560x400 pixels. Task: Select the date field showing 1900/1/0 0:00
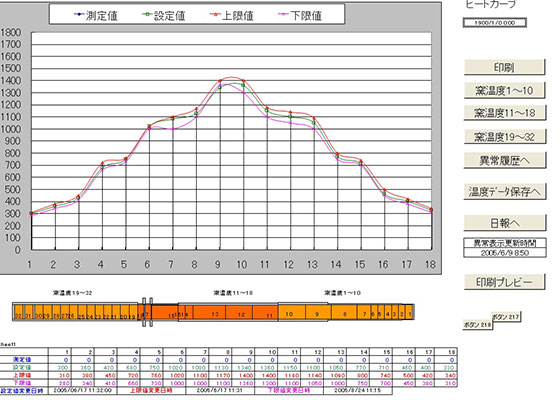[495, 23]
